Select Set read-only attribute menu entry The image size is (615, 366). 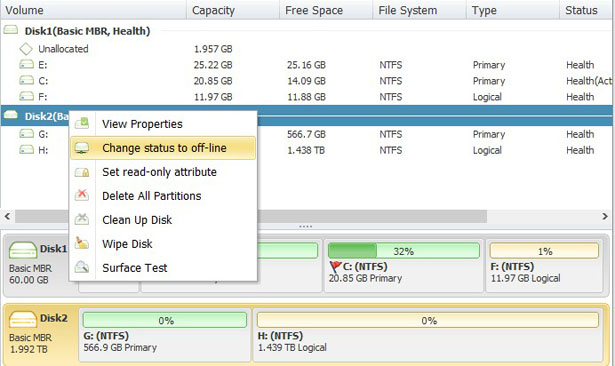(163, 172)
